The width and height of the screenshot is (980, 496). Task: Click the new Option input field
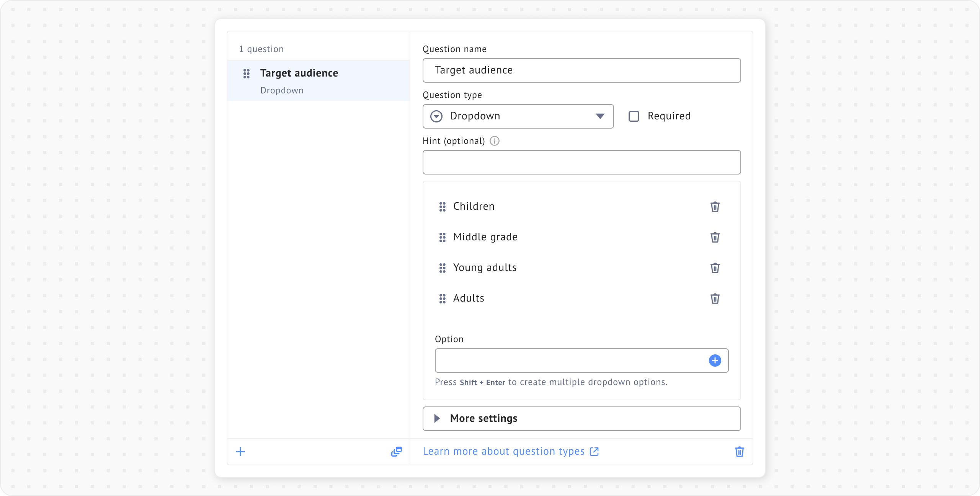(570, 361)
